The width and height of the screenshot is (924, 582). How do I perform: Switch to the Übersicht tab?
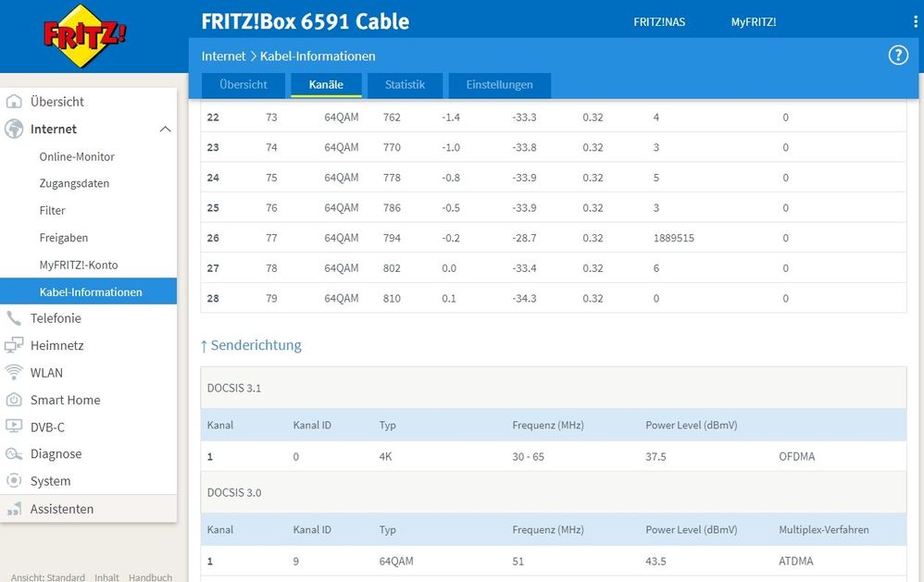243,85
